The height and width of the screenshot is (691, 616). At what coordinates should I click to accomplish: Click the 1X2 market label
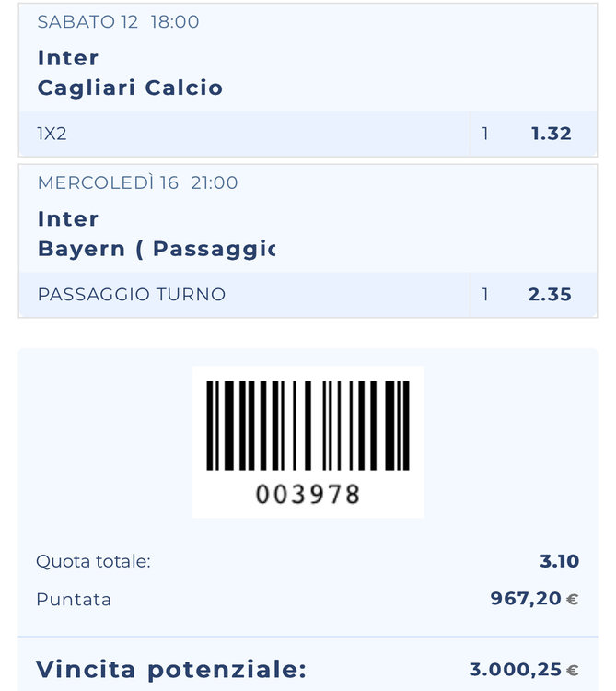point(52,134)
